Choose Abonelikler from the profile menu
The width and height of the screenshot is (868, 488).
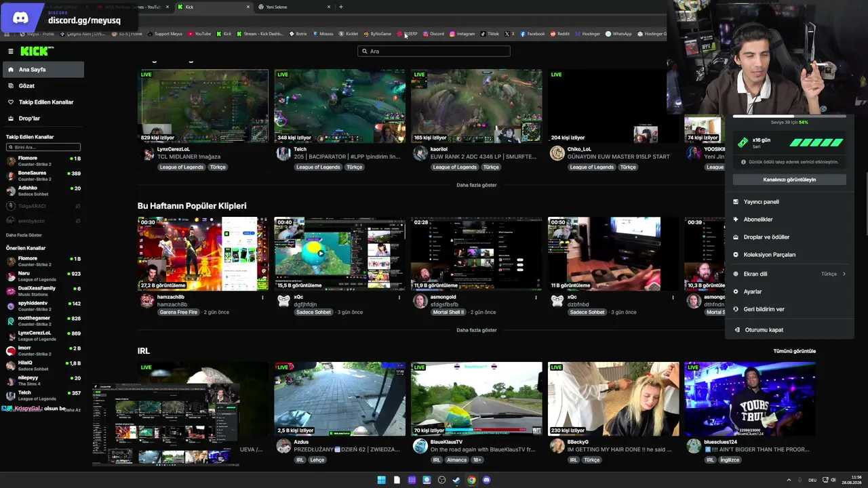click(x=790, y=219)
